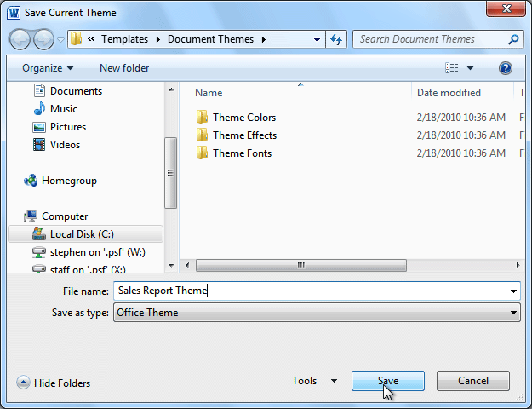Click the Theme Effects date modified value
This screenshot has width=532, height=409.
[461, 135]
